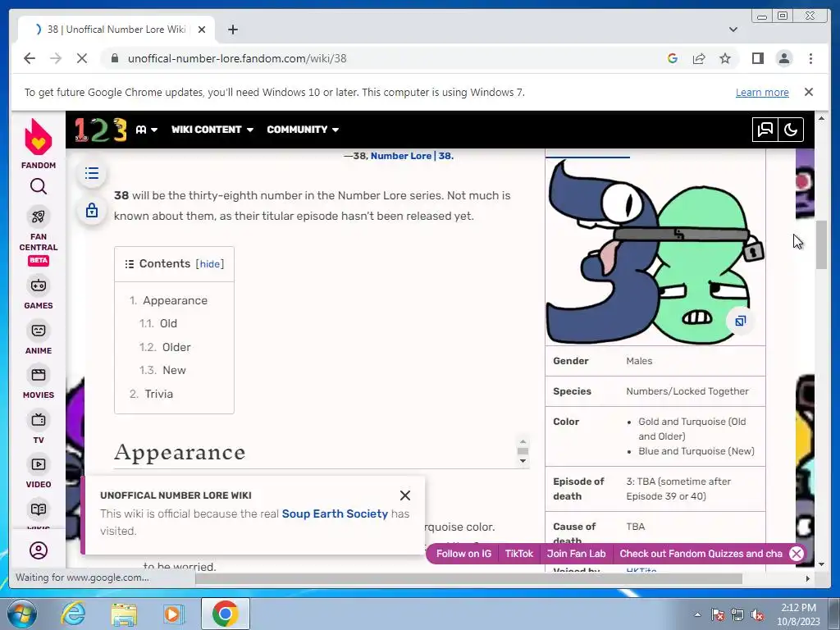Click the address bar URL
The width and height of the screenshot is (840, 630).
click(x=237, y=58)
